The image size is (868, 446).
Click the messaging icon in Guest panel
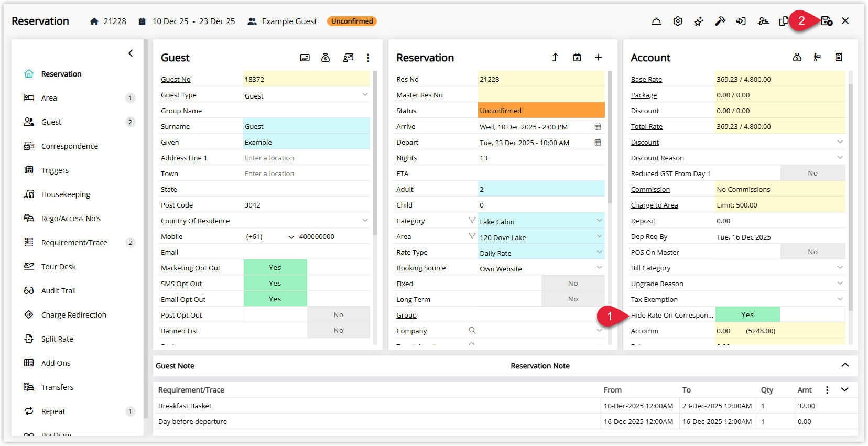pos(348,58)
